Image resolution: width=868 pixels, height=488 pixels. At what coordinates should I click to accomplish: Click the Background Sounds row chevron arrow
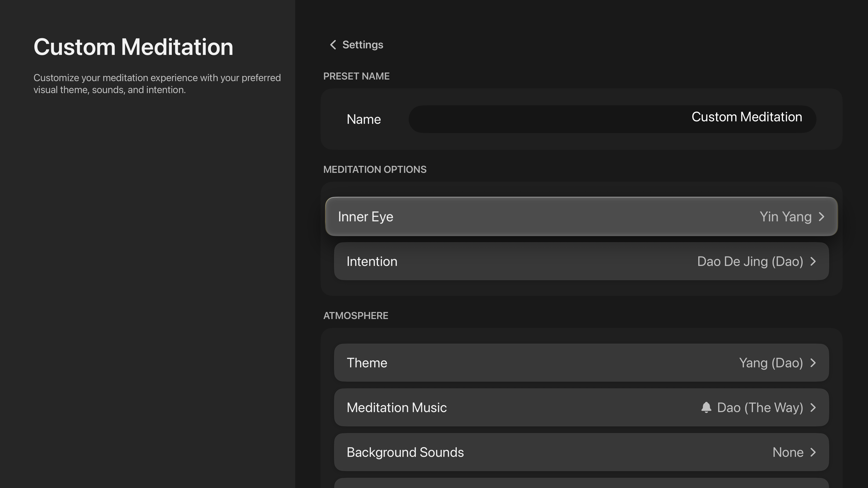pos(813,452)
